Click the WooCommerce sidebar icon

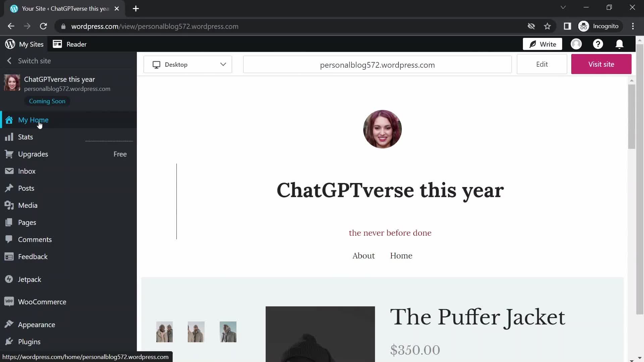pyautogui.click(x=9, y=302)
